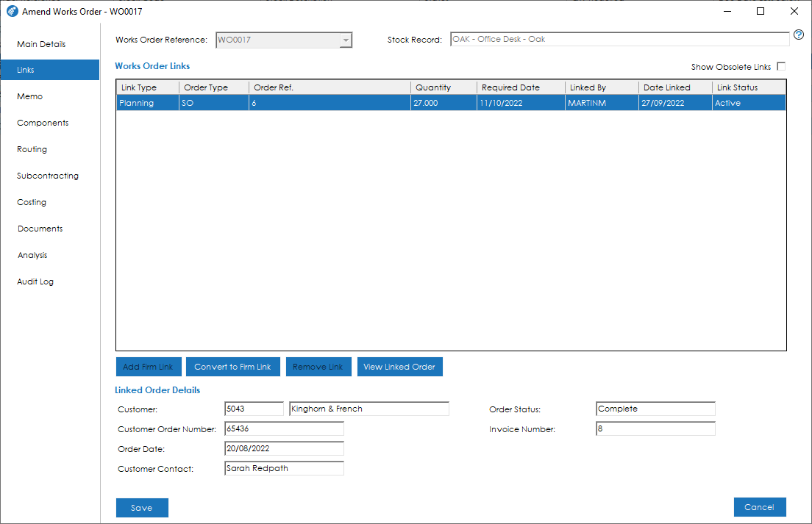The image size is (812, 524).
Task: Click the Active link status cell
Action: 749,103
